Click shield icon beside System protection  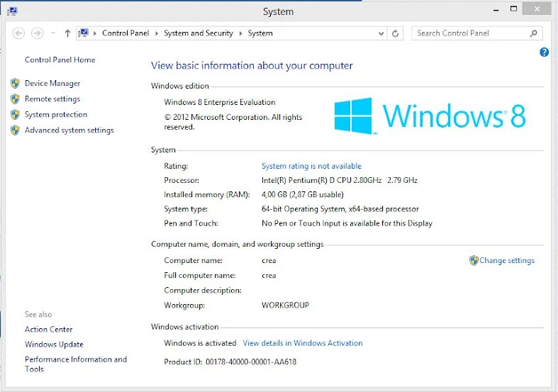pyautogui.click(x=15, y=115)
